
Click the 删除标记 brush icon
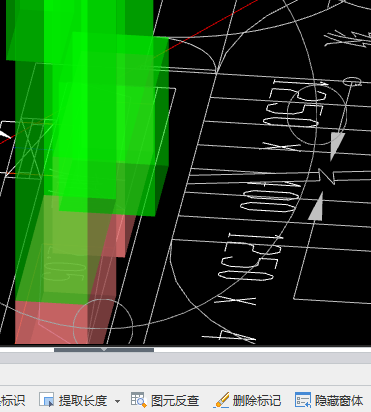pos(221,400)
